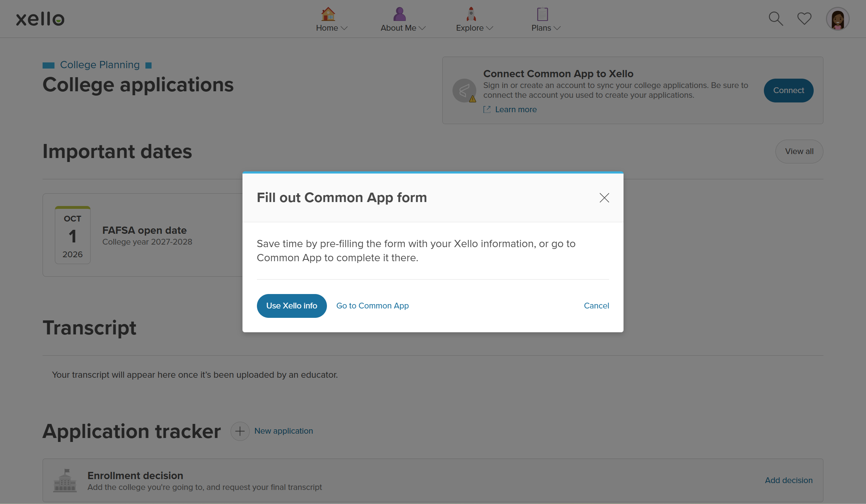Expand the Plans dropdown chevron
The image size is (866, 504).
[x=557, y=28]
